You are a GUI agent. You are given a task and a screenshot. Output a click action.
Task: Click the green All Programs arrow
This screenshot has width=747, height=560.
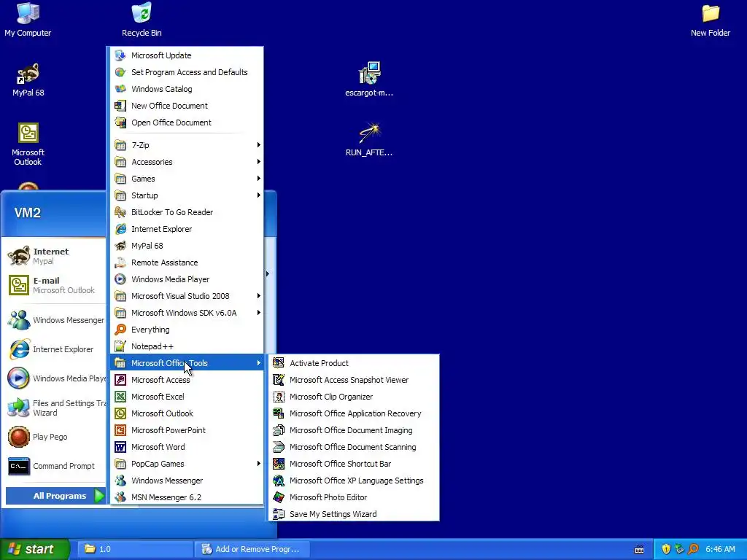point(99,496)
